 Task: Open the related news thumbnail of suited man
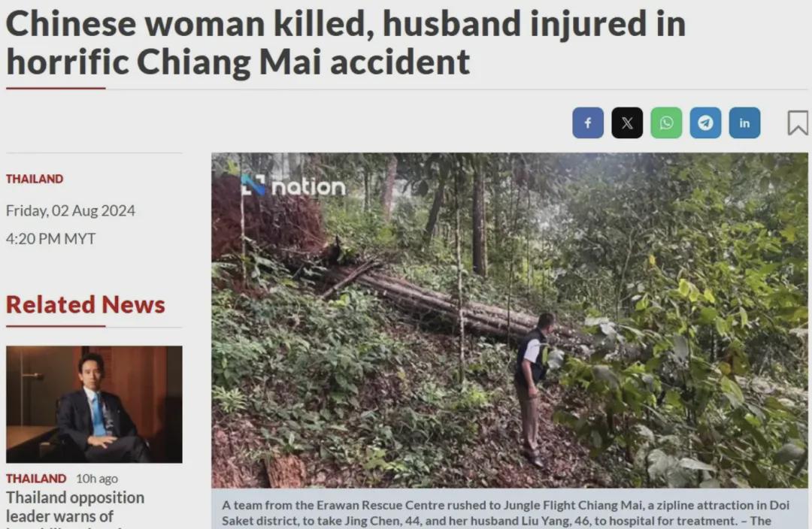[94, 404]
